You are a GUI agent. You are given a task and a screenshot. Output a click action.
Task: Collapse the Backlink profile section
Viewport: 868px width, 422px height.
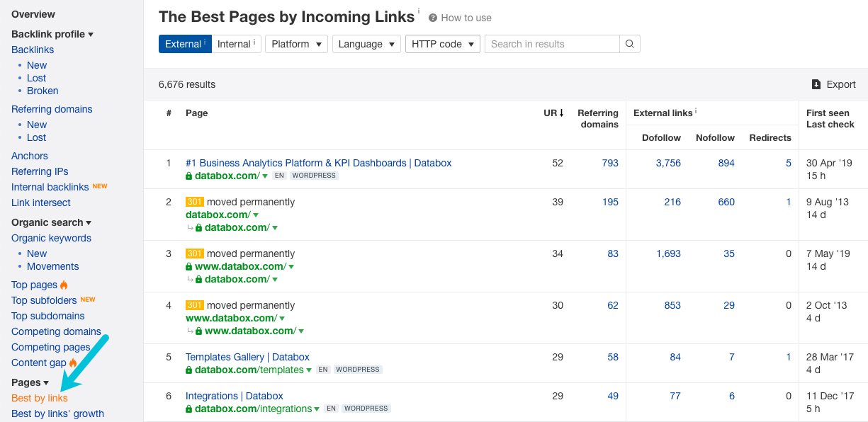[x=52, y=34]
